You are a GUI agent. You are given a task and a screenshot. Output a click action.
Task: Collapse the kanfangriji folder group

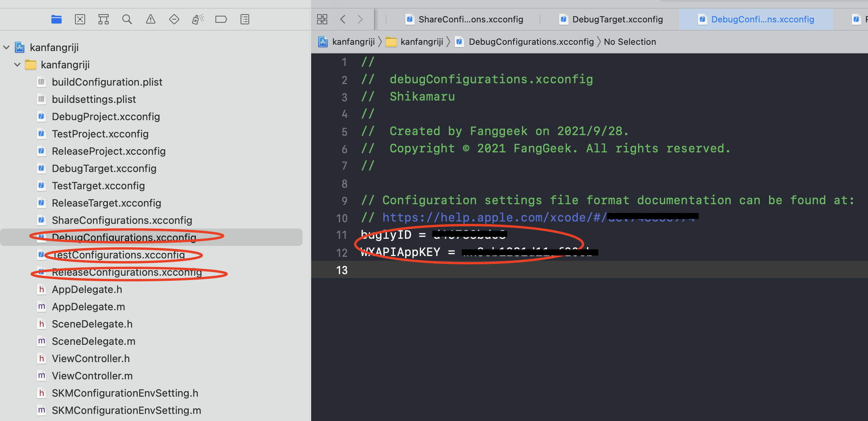[17, 65]
